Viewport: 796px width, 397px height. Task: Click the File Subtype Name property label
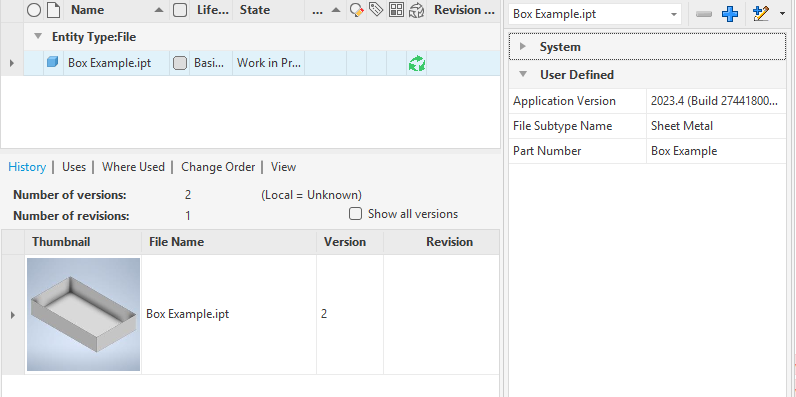click(x=562, y=126)
